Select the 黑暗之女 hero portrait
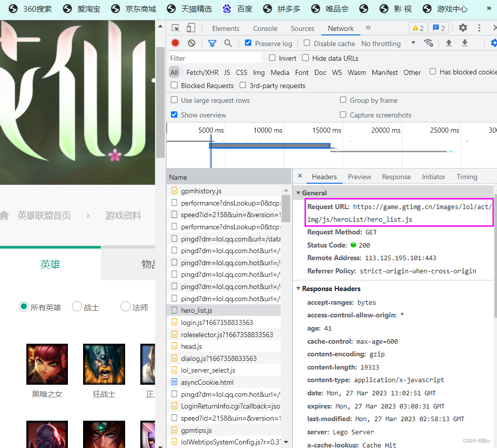 pyautogui.click(x=47, y=364)
